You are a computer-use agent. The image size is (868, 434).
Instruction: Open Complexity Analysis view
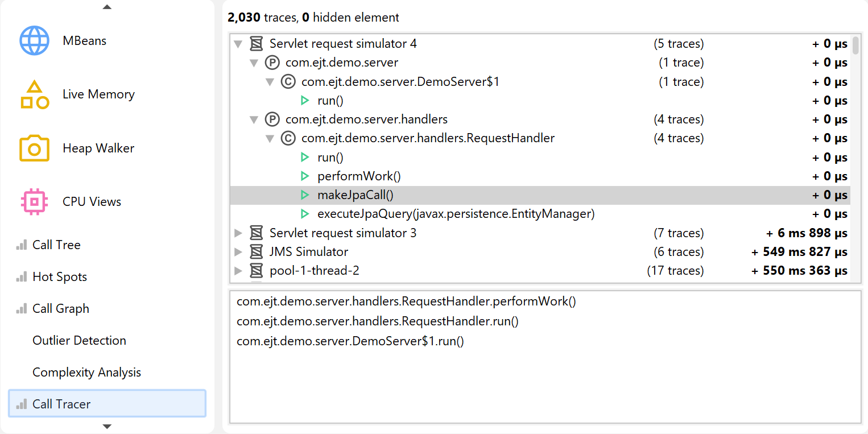coord(86,372)
